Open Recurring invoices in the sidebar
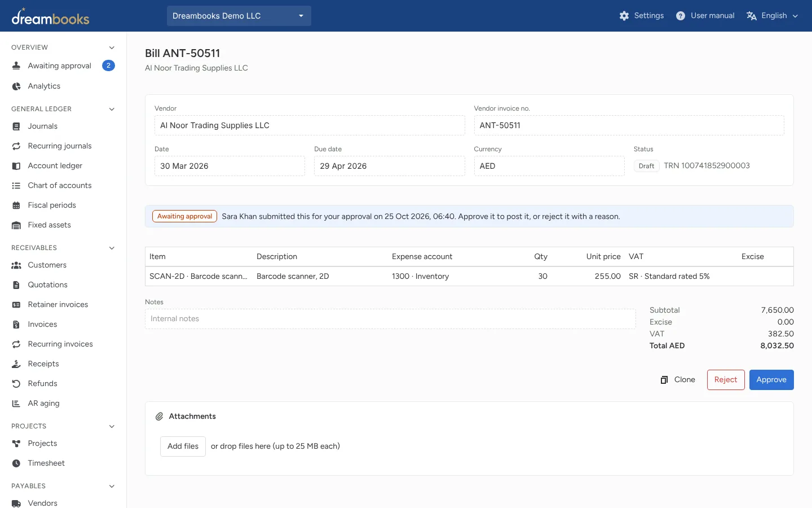The height and width of the screenshot is (508, 812). pyautogui.click(x=63, y=344)
